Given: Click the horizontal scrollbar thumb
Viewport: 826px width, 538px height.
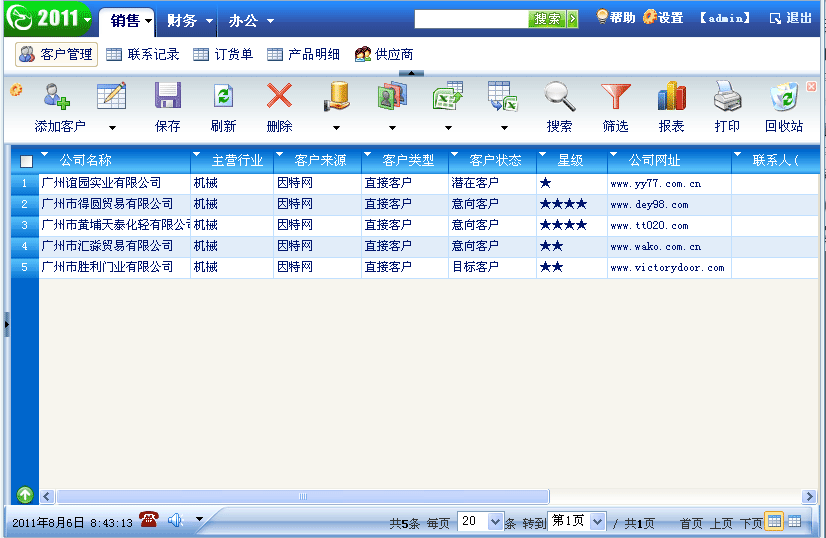Looking at the screenshot, I should click(303, 496).
